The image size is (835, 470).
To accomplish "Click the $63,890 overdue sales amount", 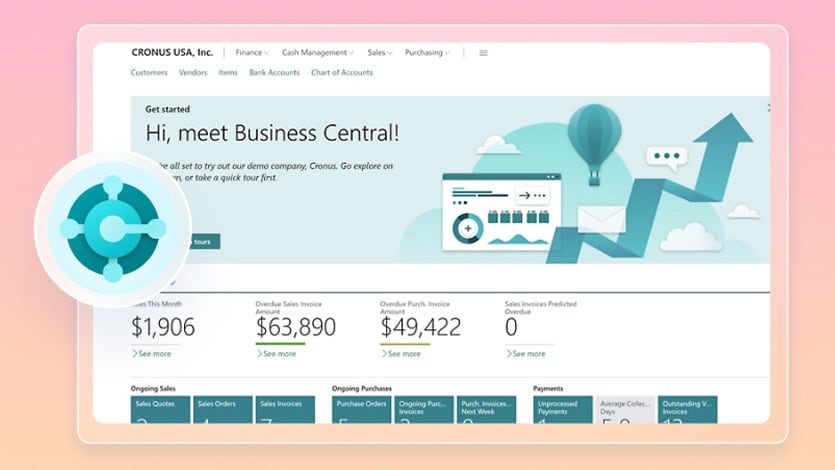I will click(x=296, y=327).
